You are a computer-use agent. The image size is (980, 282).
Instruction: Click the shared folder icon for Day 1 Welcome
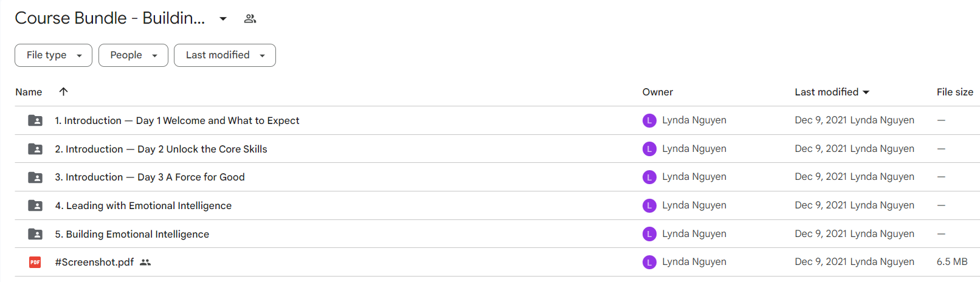click(x=35, y=120)
